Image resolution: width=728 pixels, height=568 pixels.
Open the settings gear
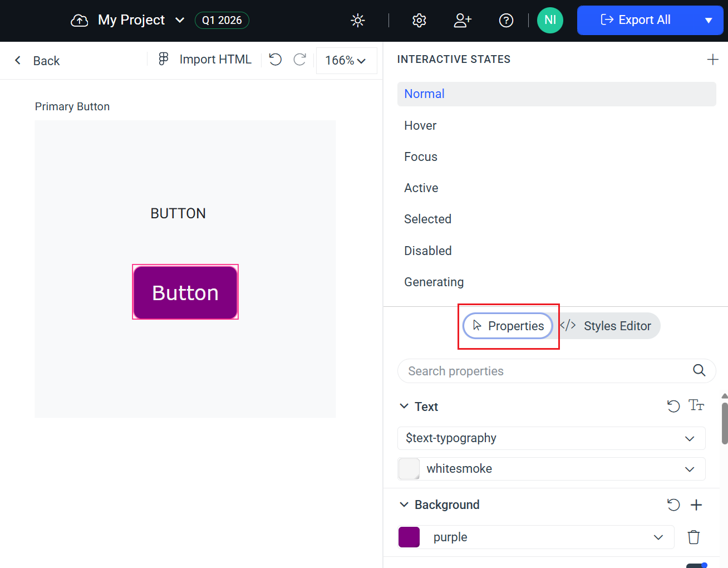pyautogui.click(x=419, y=20)
